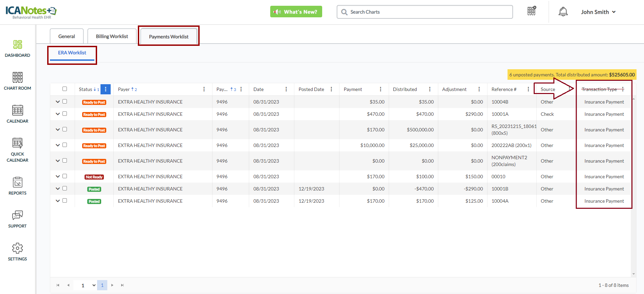Viewport: 644px width, 294px height.
Task: Open the Reports section
Action: click(x=17, y=186)
